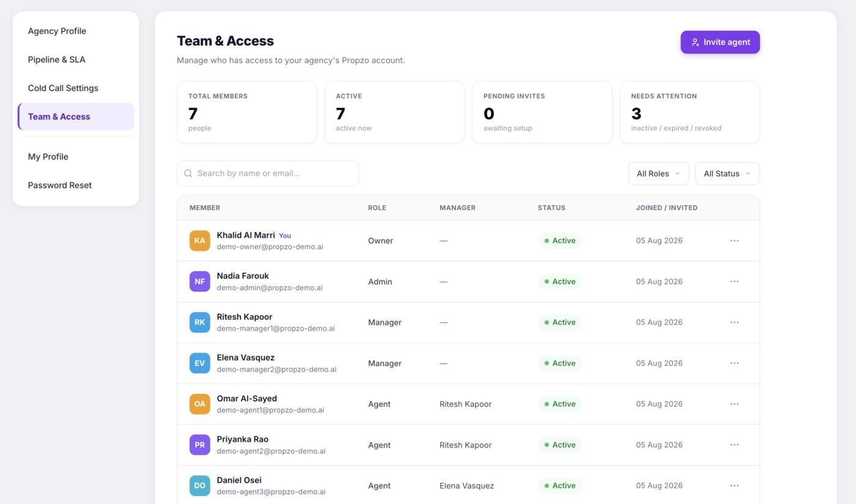Open the actions menu for Omar Al-Sayed
Screen dimensions: 856x504
point(734,404)
